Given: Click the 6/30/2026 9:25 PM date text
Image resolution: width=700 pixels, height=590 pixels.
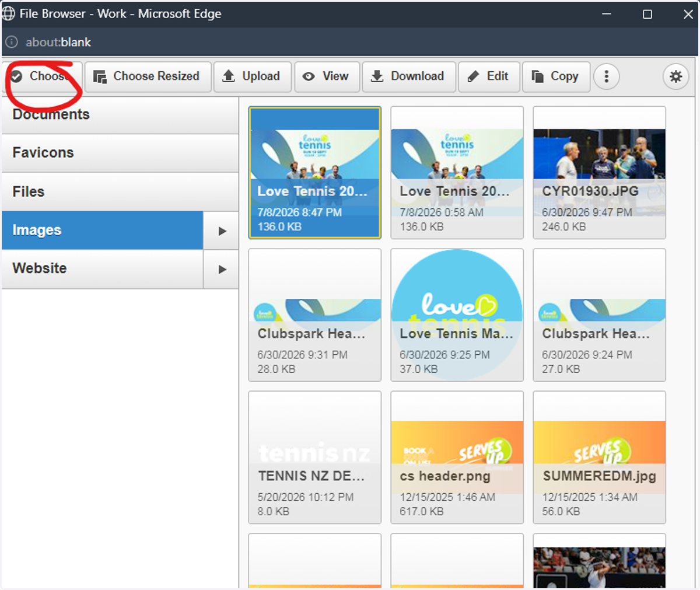Looking at the screenshot, I should pyautogui.click(x=445, y=355).
